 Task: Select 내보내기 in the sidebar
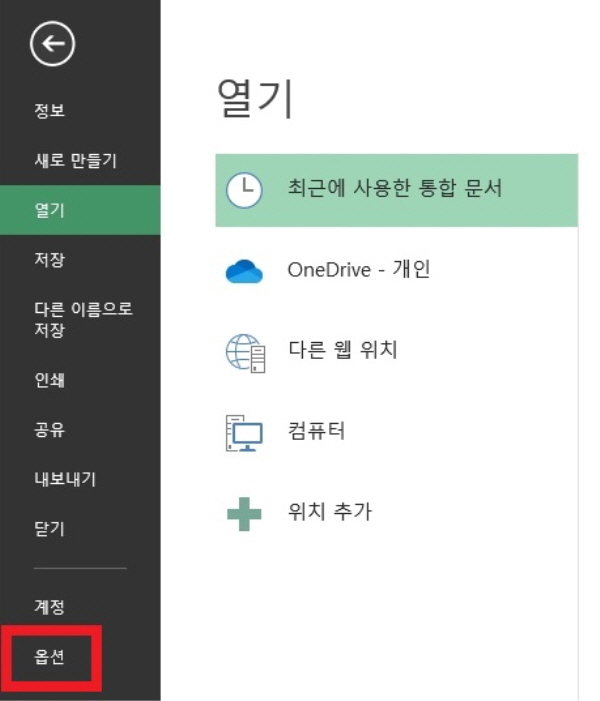[x=65, y=479]
